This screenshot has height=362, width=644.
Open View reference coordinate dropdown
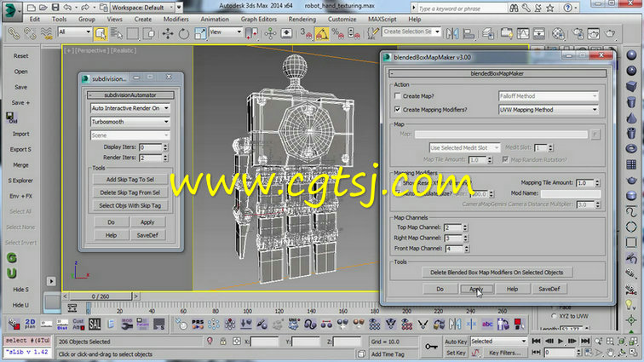coord(226,32)
